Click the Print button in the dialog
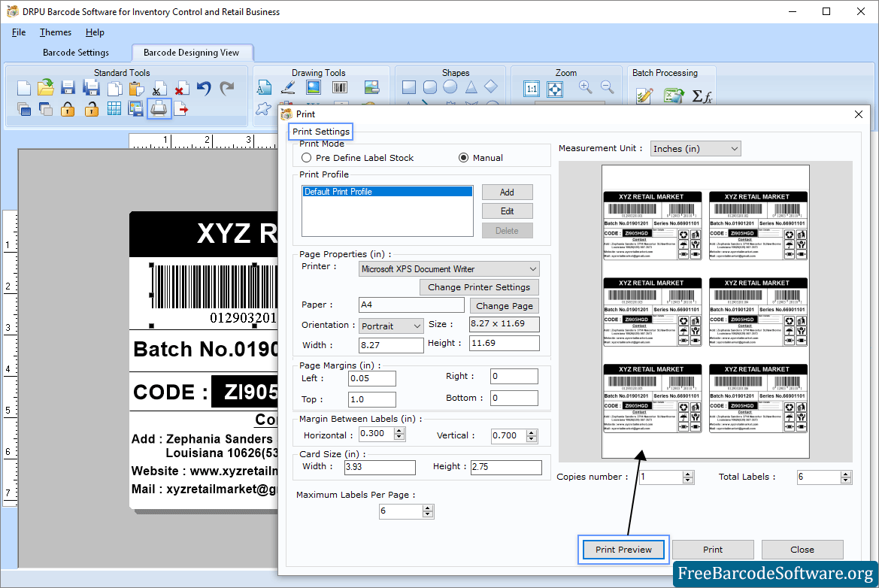 [713, 550]
